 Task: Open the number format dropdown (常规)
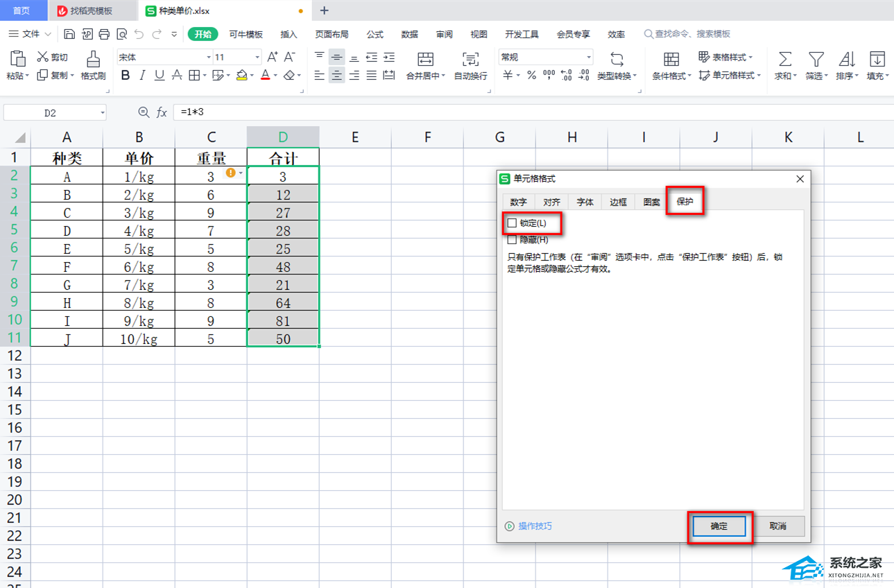click(589, 58)
